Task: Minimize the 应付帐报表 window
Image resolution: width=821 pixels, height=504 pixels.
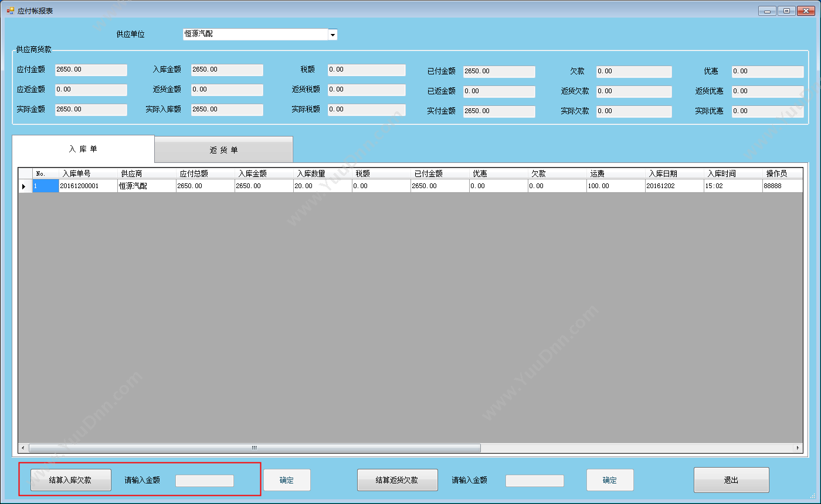Action: click(x=767, y=11)
